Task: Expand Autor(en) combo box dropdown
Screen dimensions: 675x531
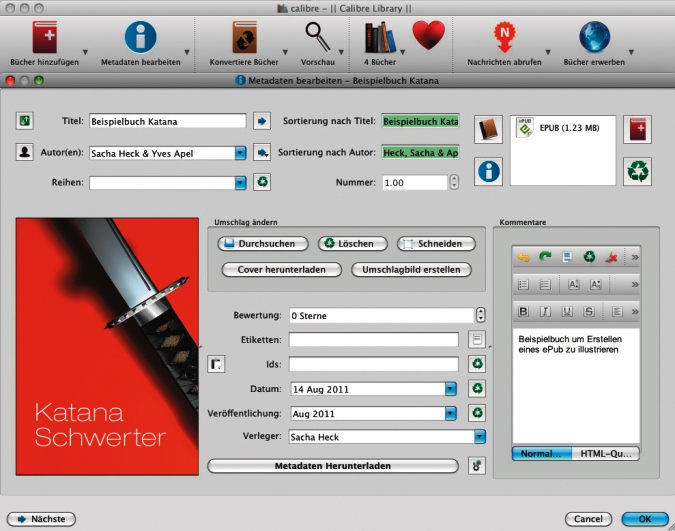Action: pos(241,153)
